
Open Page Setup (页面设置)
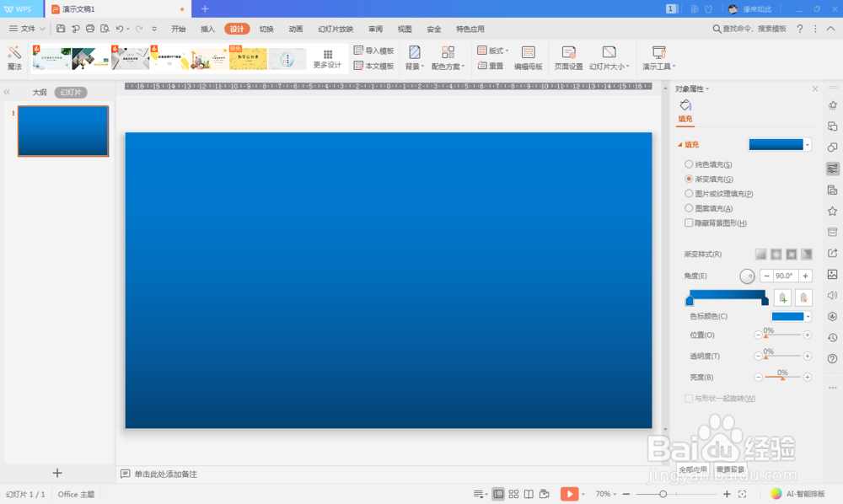(x=568, y=58)
